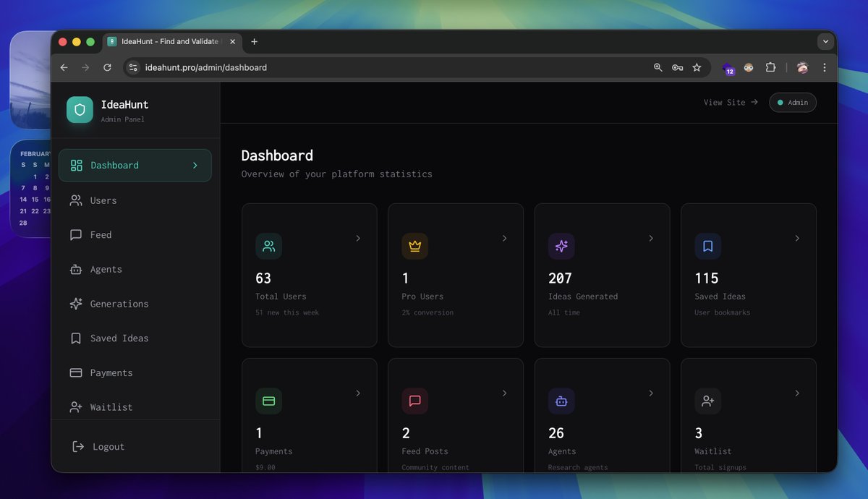
Task: Open a new browser tab
Action: click(x=254, y=42)
